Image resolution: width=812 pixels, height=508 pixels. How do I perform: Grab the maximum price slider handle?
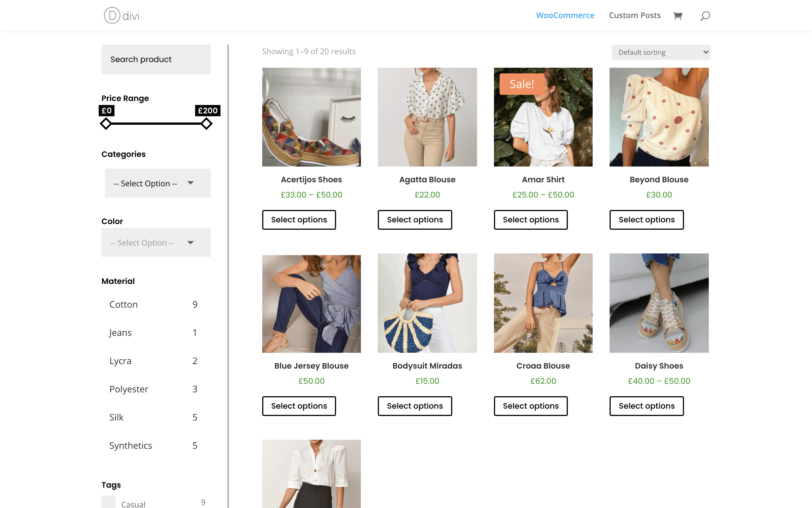pos(206,124)
